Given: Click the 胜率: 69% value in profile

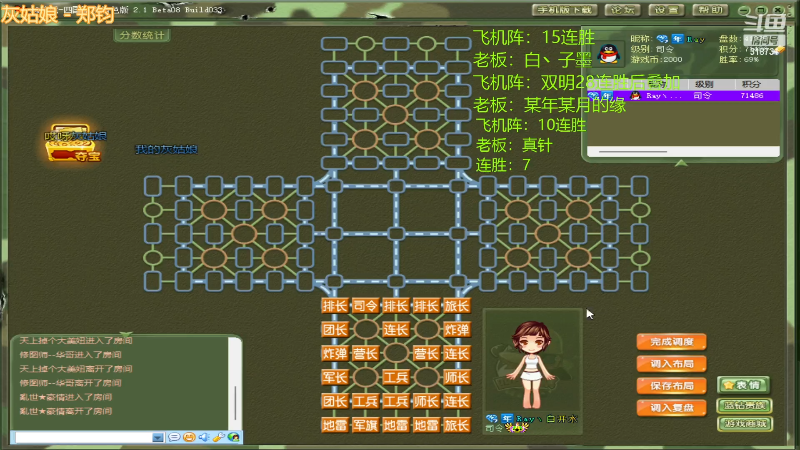Looking at the screenshot, I should (739, 59).
